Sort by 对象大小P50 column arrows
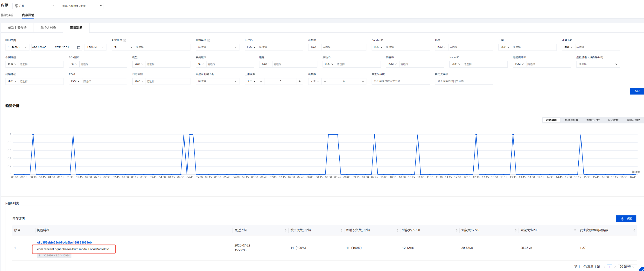 point(456,230)
